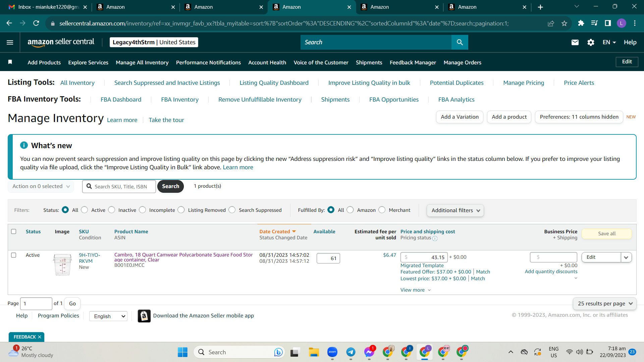Sort by Date Created column

(x=277, y=232)
